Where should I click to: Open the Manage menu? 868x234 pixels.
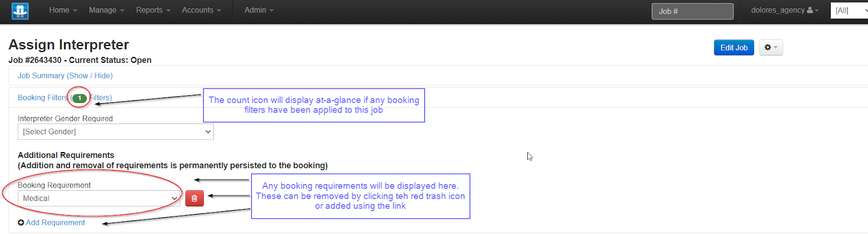(x=106, y=10)
